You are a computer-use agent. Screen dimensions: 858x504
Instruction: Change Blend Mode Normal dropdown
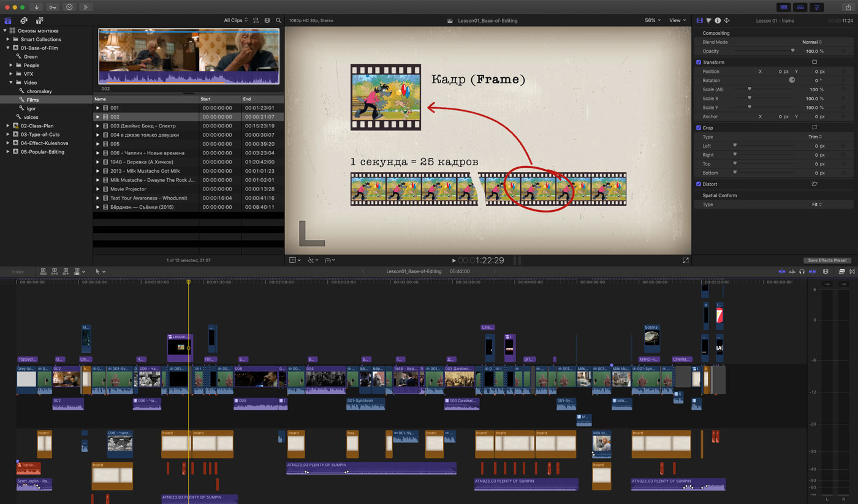(811, 42)
